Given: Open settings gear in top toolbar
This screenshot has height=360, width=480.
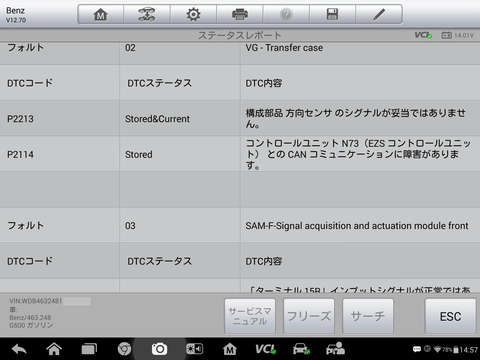Looking at the screenshot, I should [x=193, y=14].
